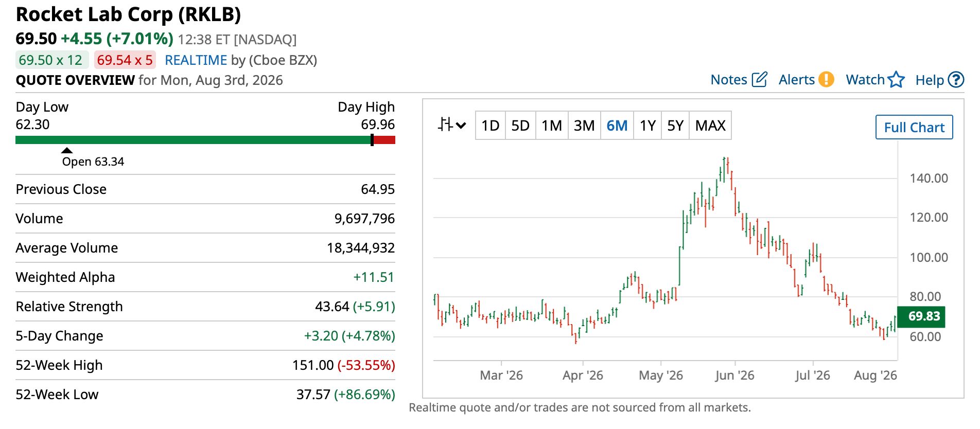Click the Open 63.34 triangle marker

coord(67,151)
